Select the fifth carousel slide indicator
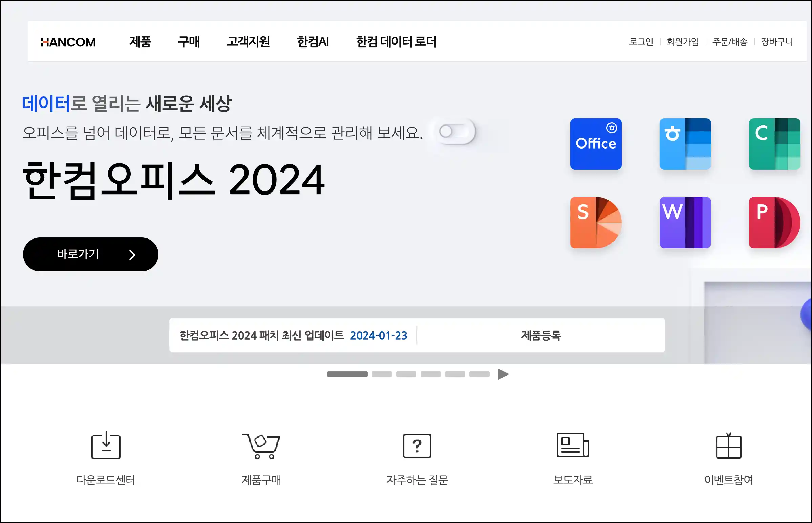Viewport: 812px width, 523px height. [455, 374]
